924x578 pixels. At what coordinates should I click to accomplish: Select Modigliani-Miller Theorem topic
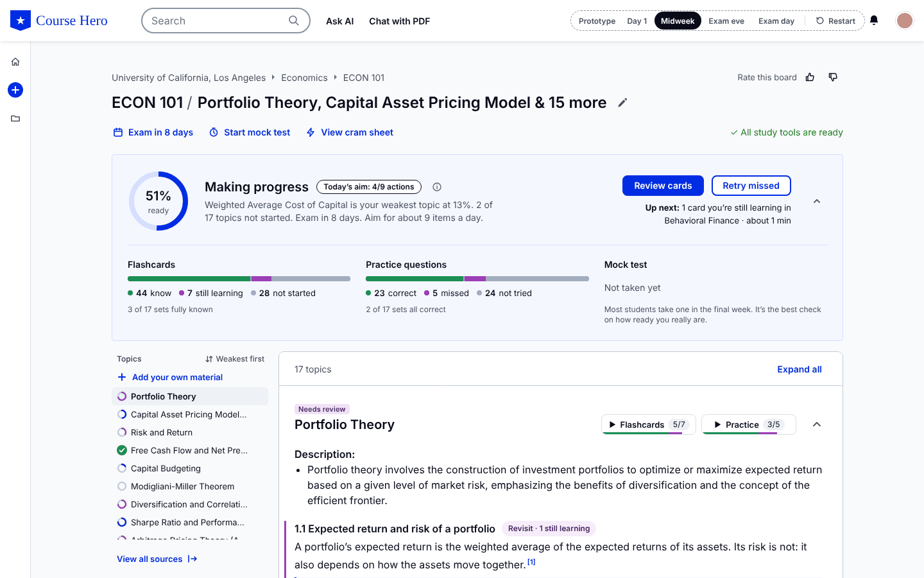190,486
